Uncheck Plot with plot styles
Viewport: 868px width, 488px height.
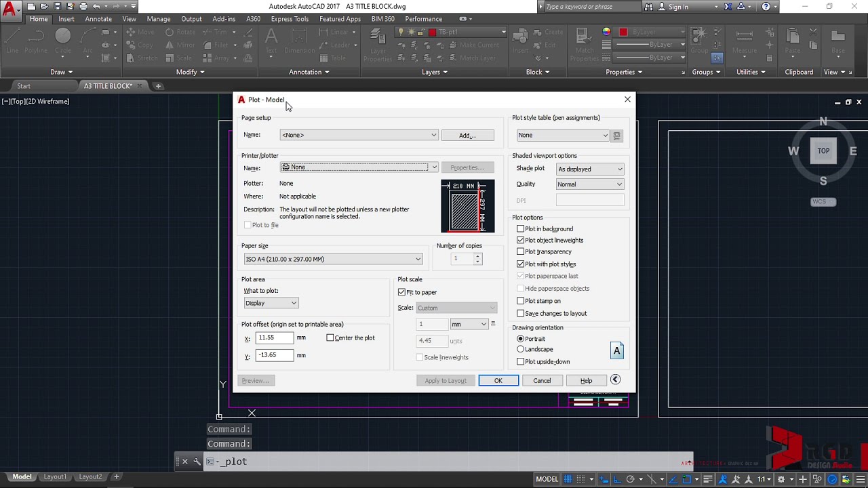521,264
